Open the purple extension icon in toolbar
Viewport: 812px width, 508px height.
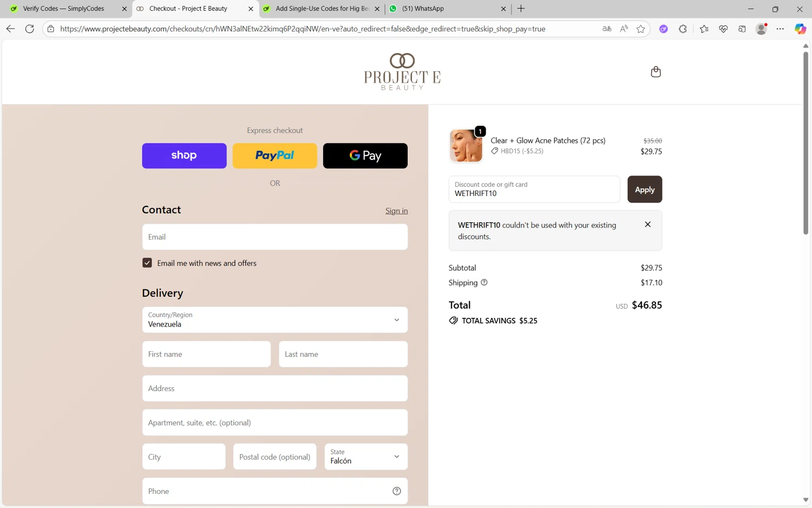663,29
